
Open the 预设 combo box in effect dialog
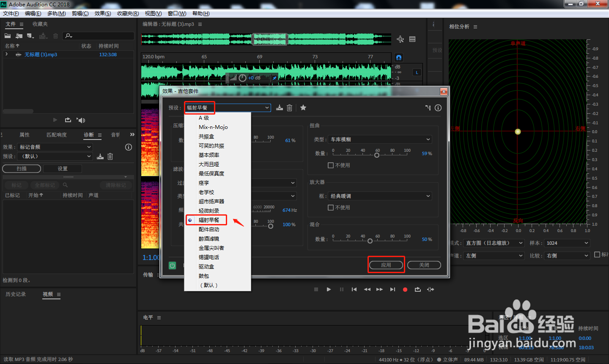(227, 108)
